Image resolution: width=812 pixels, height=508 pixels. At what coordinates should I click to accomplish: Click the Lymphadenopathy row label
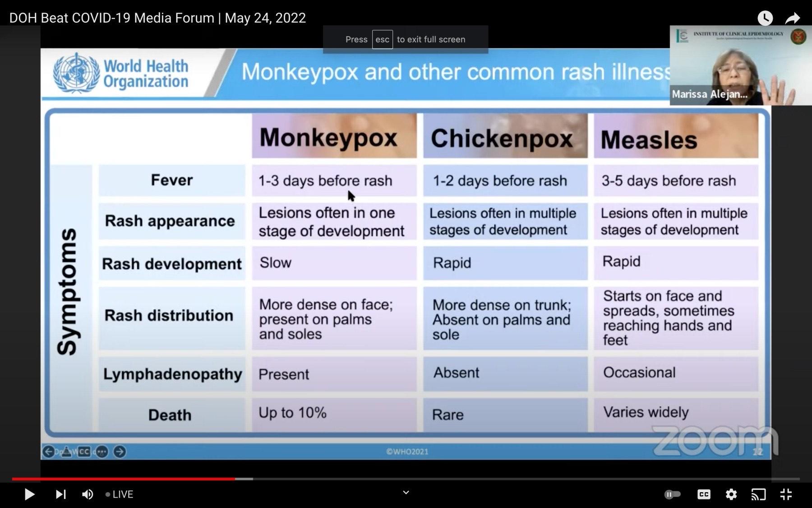(172, 374)
